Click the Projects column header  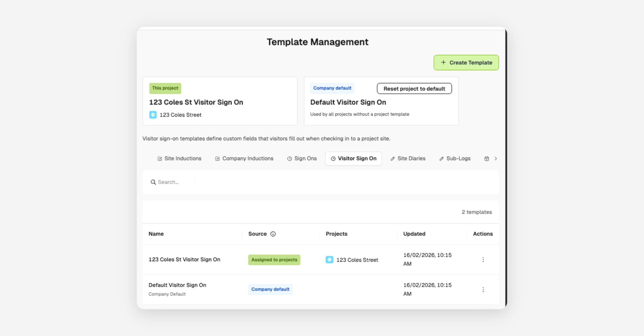pyautogui.click(x=336, y=234)
